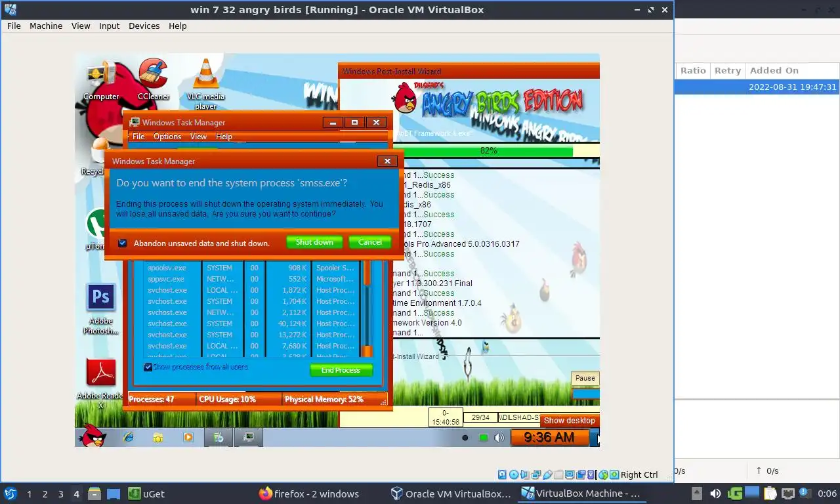This screenshot has height=504, width=840.
Task: Click the green Shut down button
Action: point(314,242)
